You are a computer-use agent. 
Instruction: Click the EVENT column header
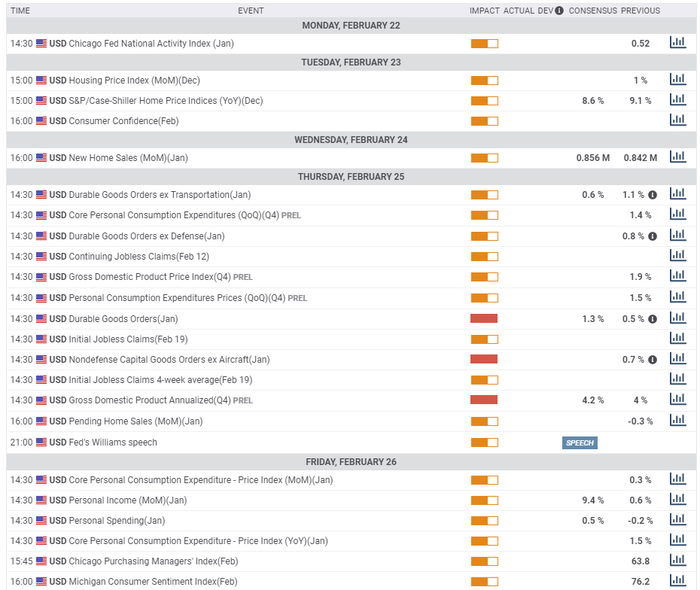click(251, 11)
